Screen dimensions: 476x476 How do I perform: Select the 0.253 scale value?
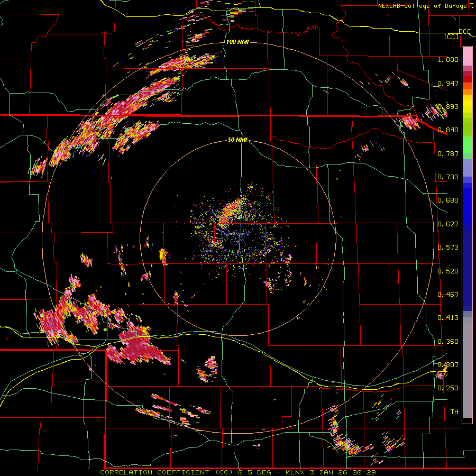[448, 388]
